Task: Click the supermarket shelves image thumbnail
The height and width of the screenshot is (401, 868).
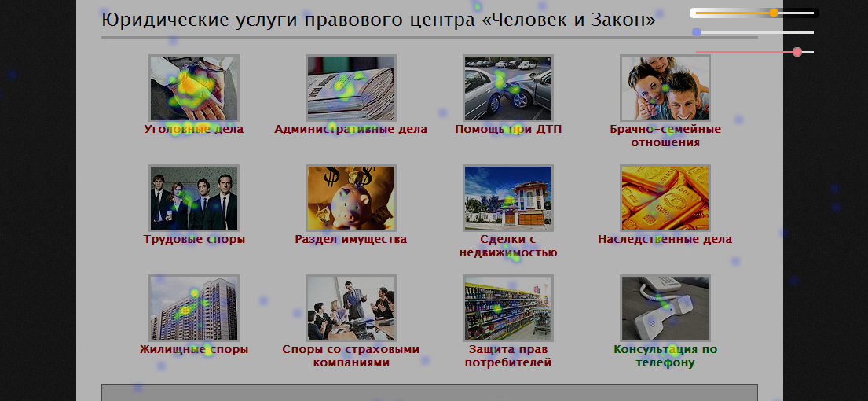Action: [x=507, y=307]
